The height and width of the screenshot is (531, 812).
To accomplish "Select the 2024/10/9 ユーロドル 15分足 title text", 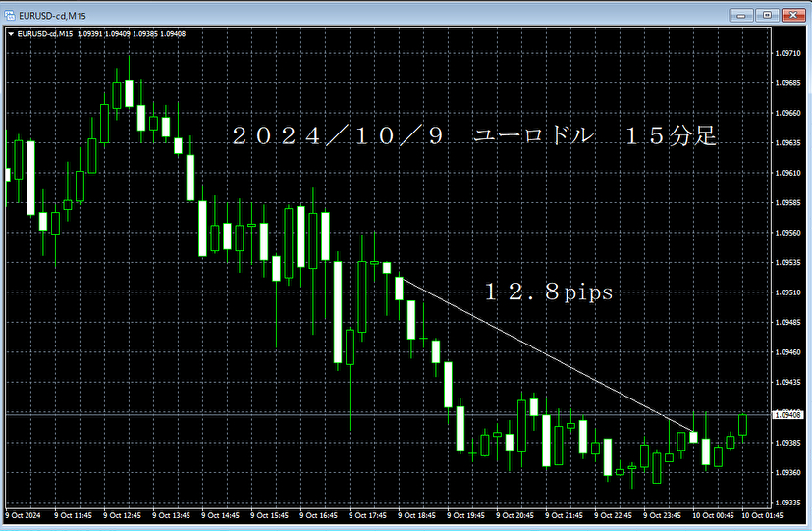I will (x=474, y=136).
